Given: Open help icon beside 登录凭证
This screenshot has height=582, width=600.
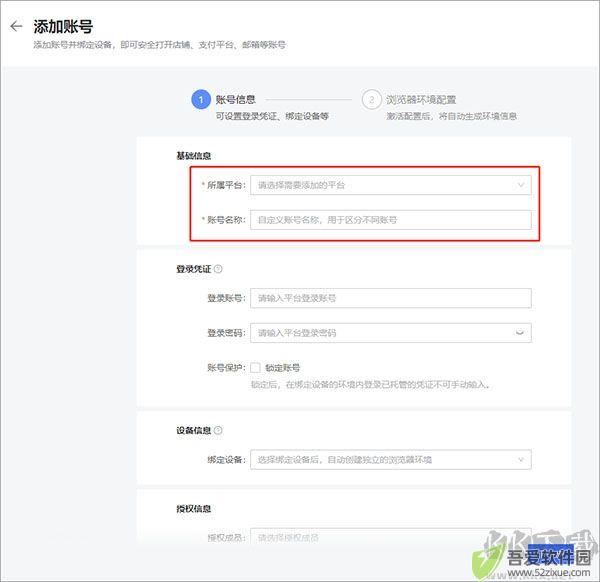Looking at the screenshot, I should (x=218, y=269).
